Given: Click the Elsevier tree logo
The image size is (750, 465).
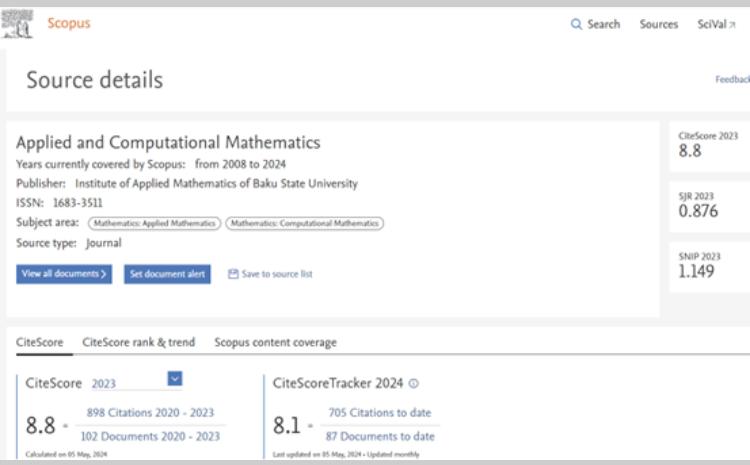Looking at the screenshot, I should (x=17, y=23).
